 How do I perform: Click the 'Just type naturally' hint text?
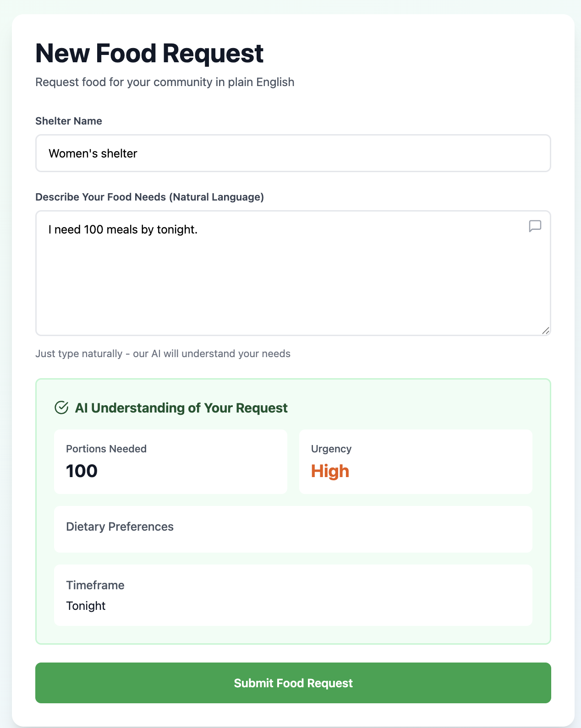pos(163,353)
